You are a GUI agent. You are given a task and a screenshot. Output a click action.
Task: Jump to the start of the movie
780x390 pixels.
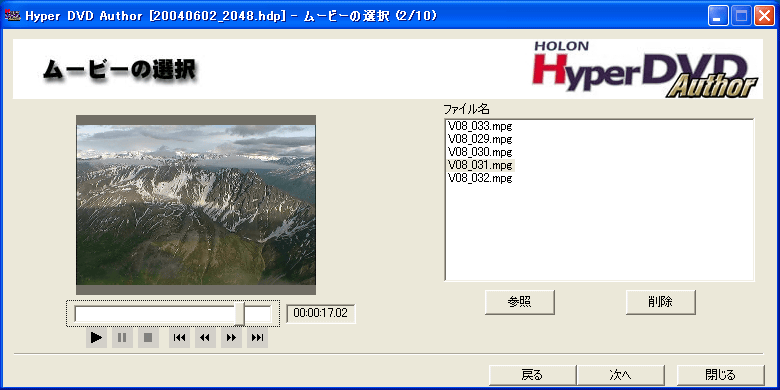180,338
